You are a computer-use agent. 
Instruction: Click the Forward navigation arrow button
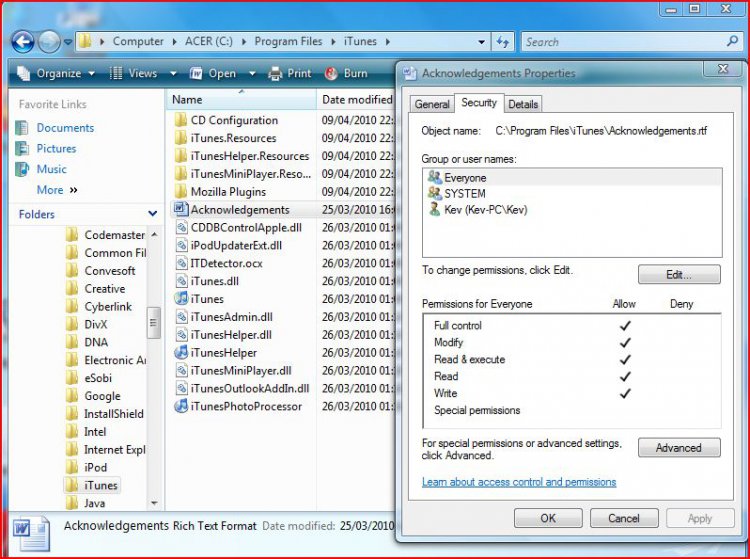click(x=49, y=42)
